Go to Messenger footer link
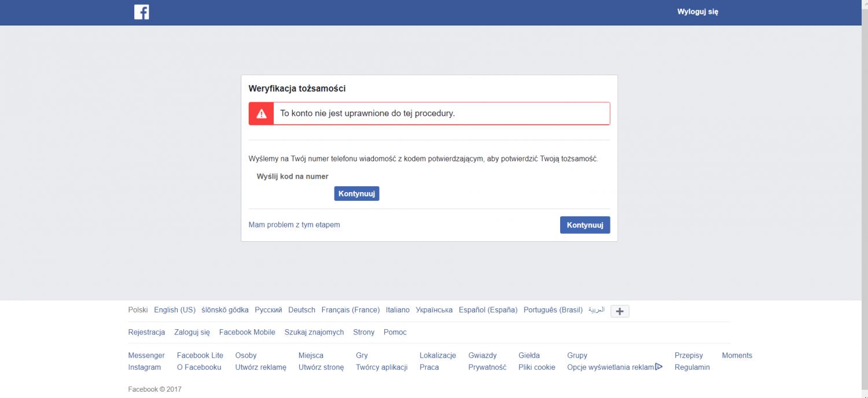The width and height of the screenshot is (868, 398). pyautogui.click(x=146, y=355)
